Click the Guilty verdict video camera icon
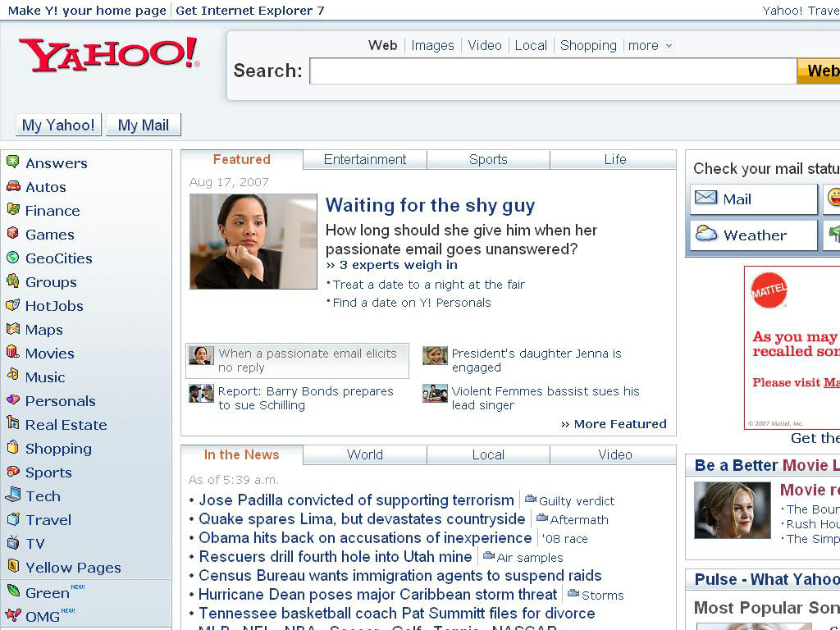 click(x=531, y=499)
